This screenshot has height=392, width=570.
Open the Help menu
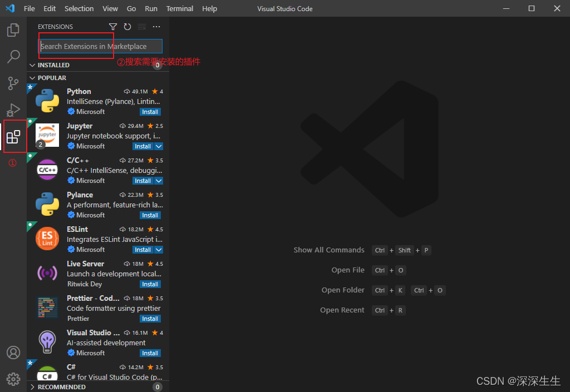209,8
